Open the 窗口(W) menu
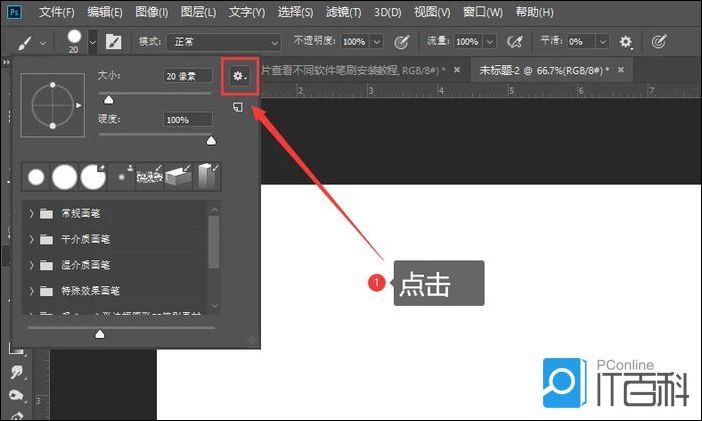The height and width of the screenshot is (421, 702). coord(483,12)
